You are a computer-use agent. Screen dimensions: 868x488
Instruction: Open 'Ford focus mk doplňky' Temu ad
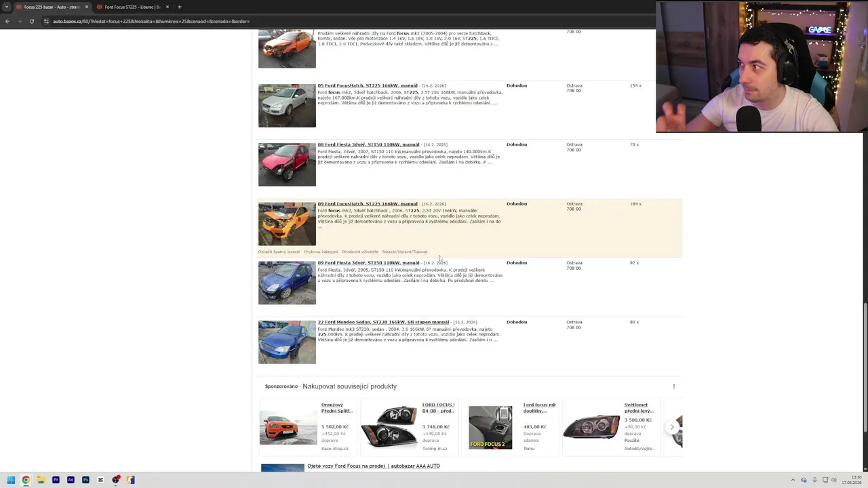point(540,408)
